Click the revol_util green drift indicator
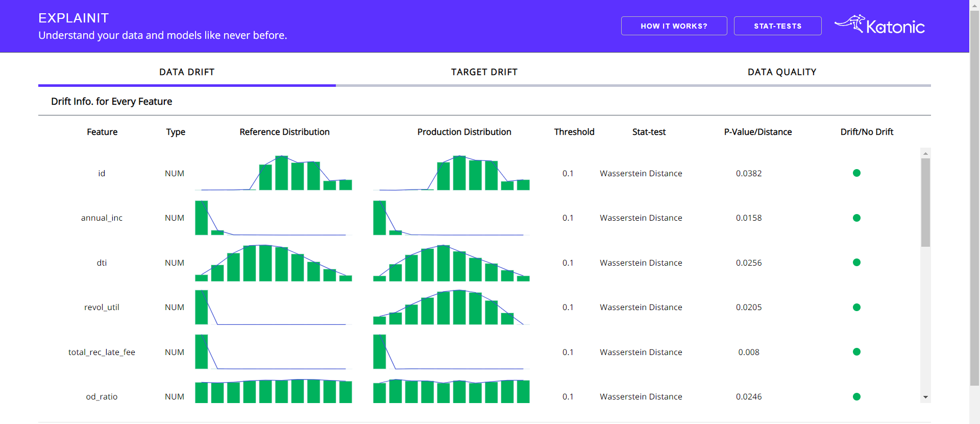 [856, 308]
